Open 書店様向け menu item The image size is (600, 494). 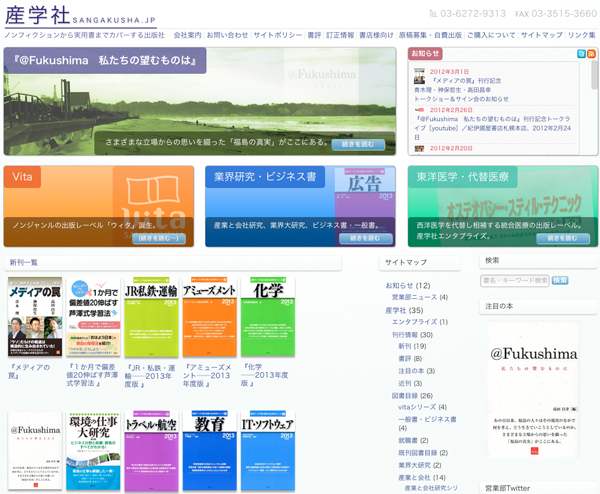click(376, 35)
